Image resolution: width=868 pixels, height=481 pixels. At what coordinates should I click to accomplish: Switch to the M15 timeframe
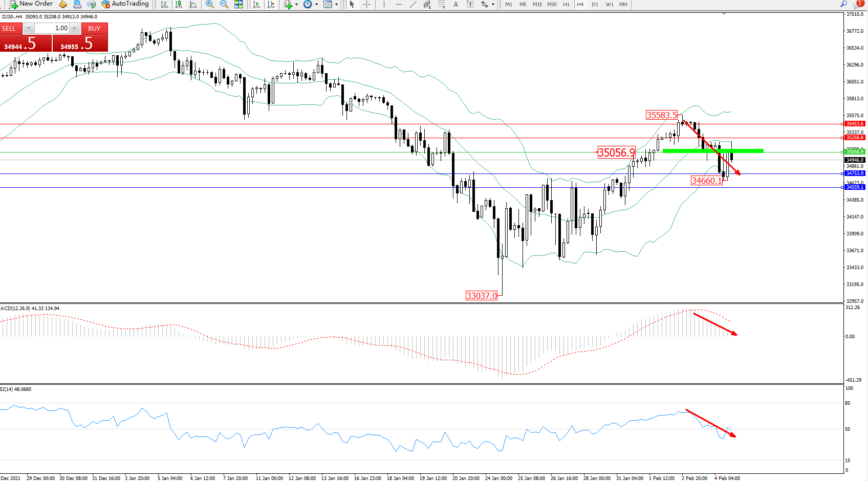tap(537, 4)
